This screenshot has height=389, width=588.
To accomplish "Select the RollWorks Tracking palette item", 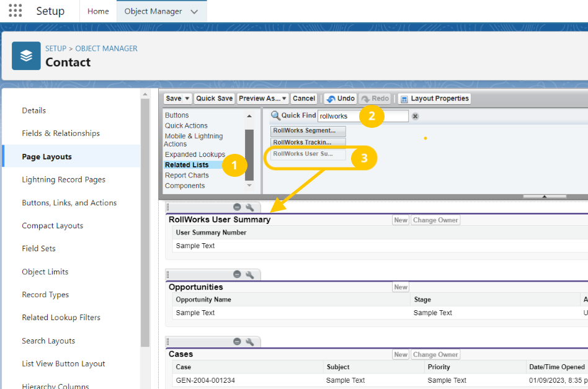I will [308, 143].
